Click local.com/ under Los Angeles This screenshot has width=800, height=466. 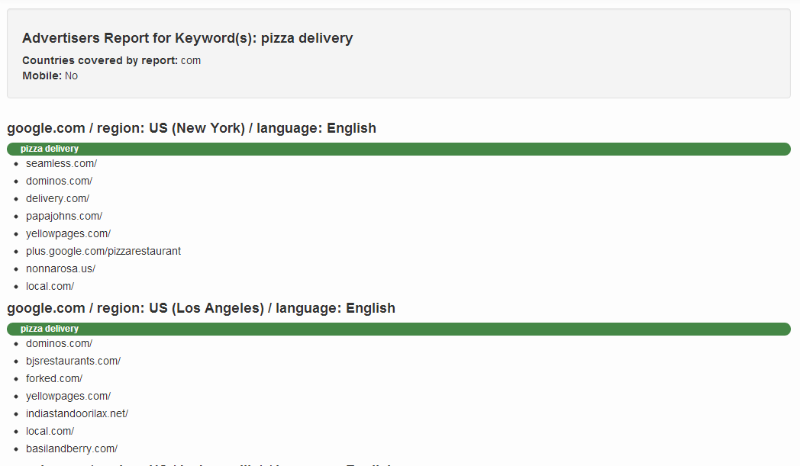click(50, 431)
